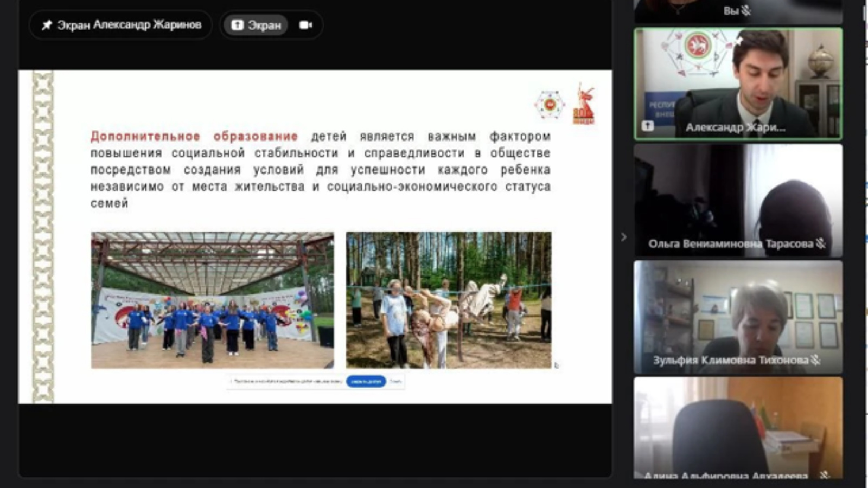This screenshot has width=868, height=488.
Task: Click the muted mic icon next to Вы
Action: pos(746,10)
